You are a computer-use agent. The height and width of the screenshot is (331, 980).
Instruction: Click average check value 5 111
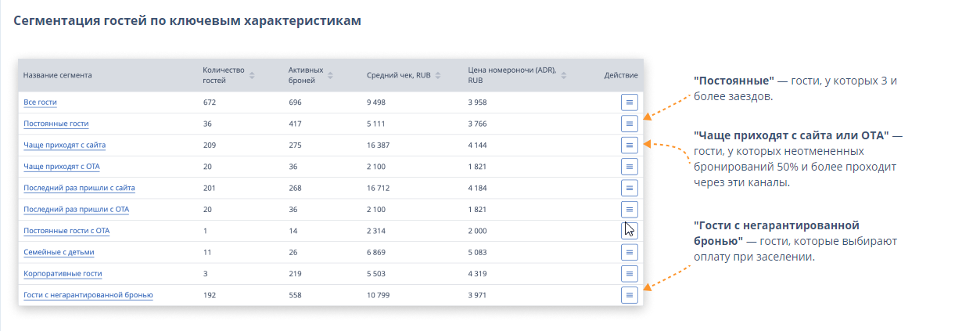376,124
